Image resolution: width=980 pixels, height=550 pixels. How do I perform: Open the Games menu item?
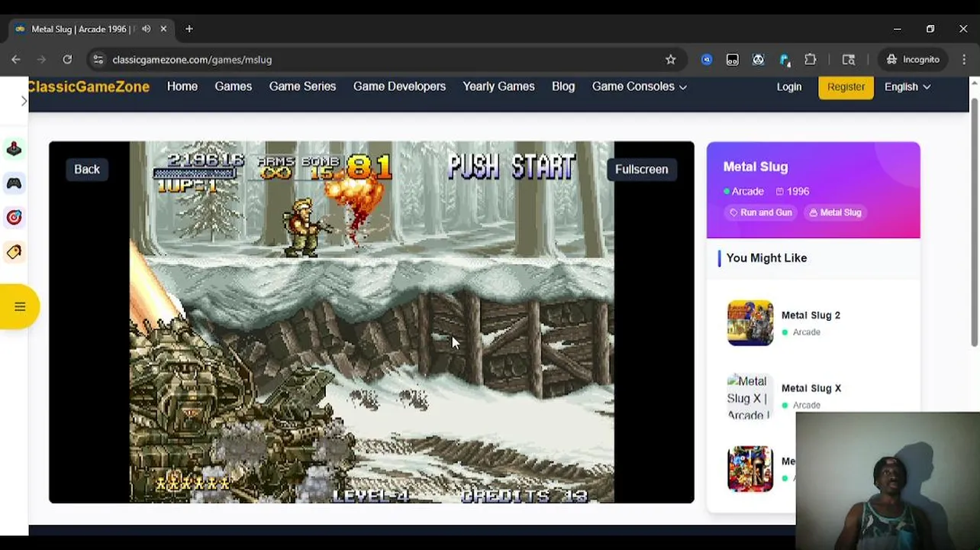click(x=233, y=86)
